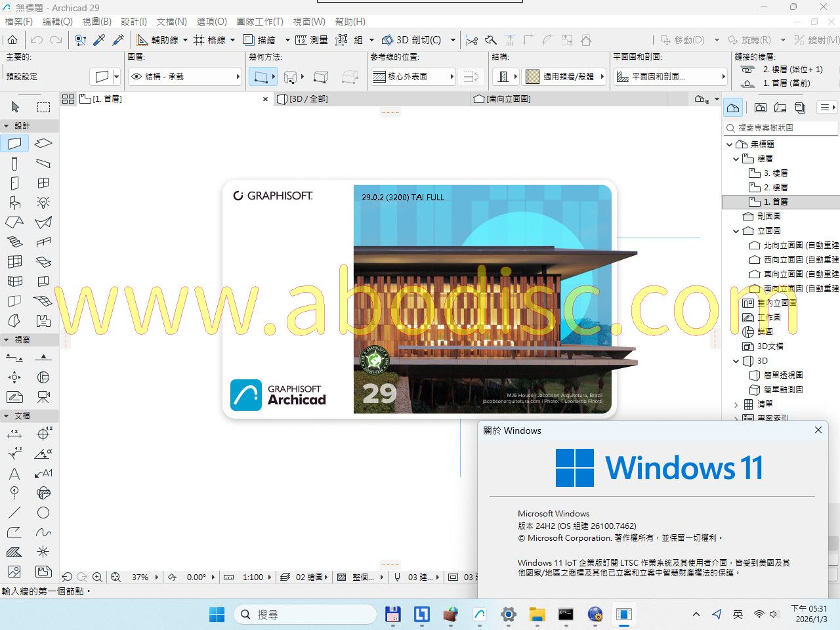
Task: Click the 3D 剖切(C) button
Action: pos(411,40)
